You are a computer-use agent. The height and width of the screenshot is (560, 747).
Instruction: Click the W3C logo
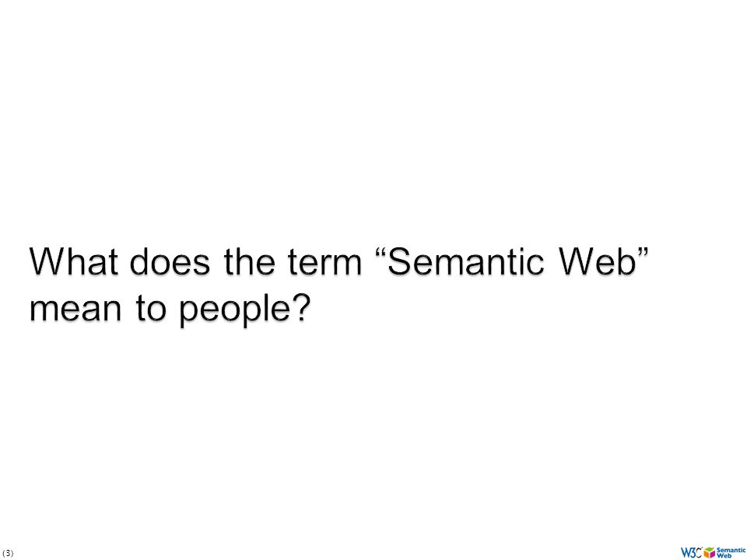click(x=691, y=552)
